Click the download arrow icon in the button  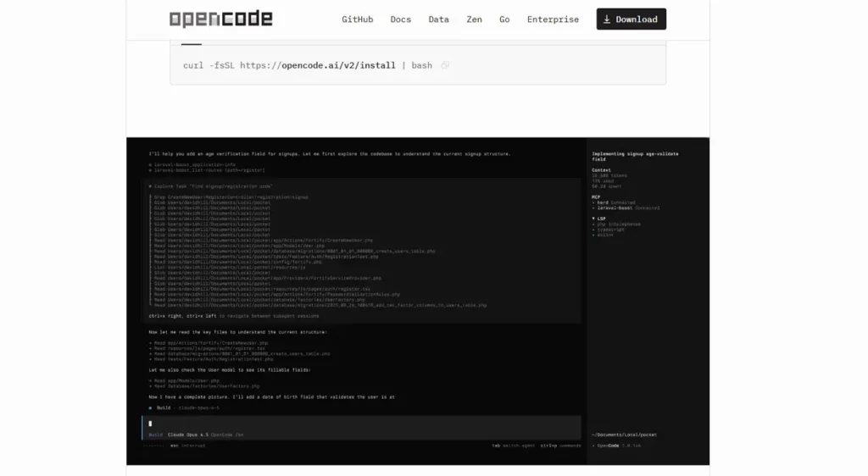click(607, 19)
